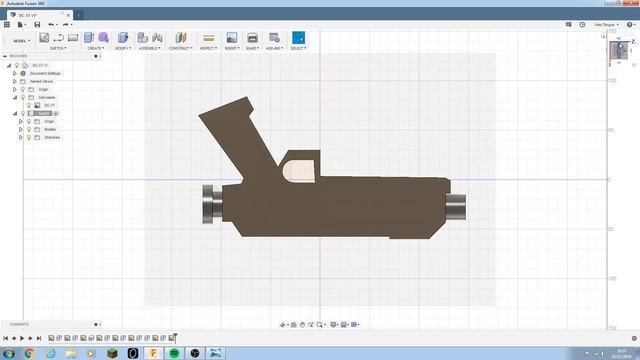Activate the blue Select tool icon
This screenshot has height=360, width=640.
click(x=298, y=38)
